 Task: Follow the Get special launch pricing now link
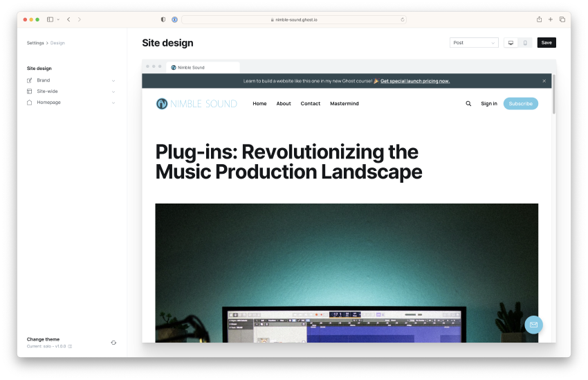[x=415, y=81]
